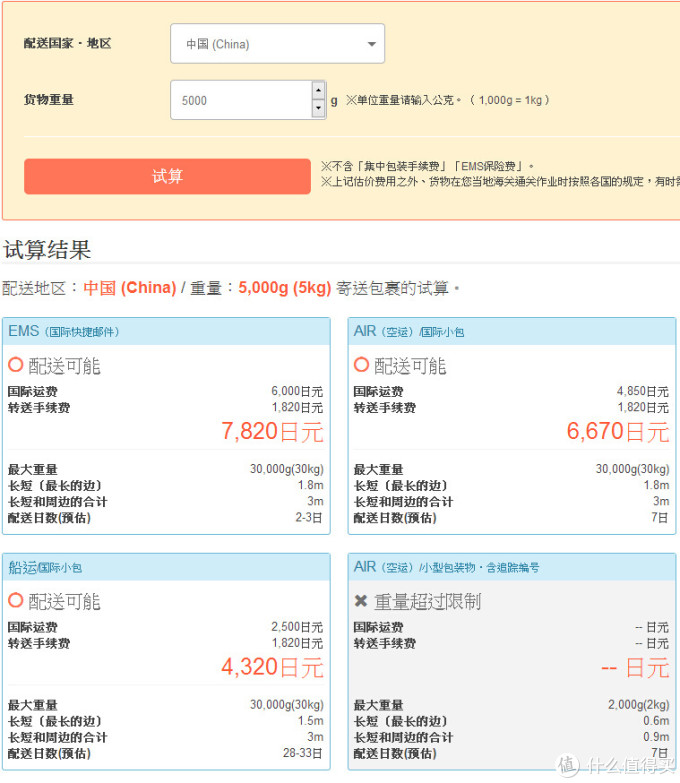The width and height of the screenshot is (680, 783).
Task: Select the 船运国际小包 card header
Action: pos(166,567)
